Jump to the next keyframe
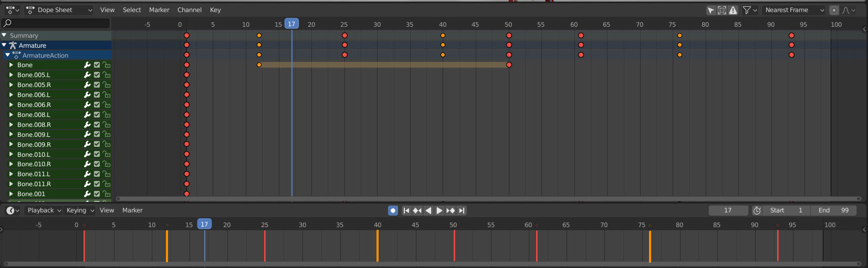Viewport: 868px width, 268px height. coord(451,210)
